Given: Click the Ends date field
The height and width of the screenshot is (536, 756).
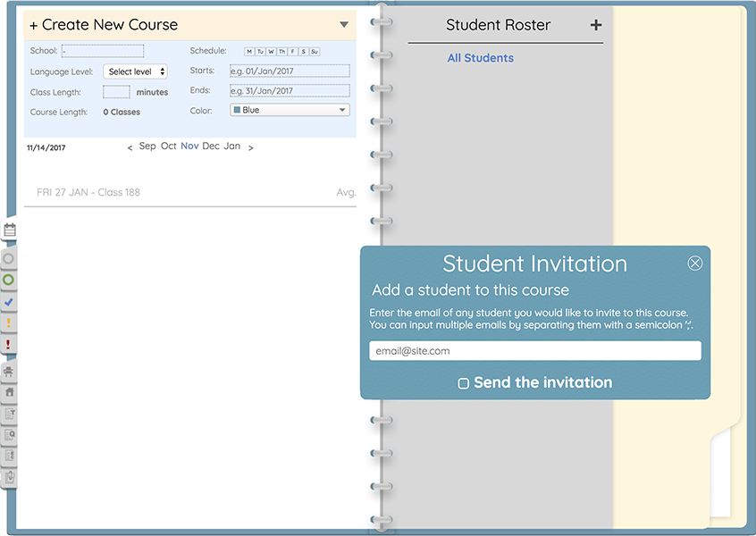Looking at the screenshot, I should [290, 90].
